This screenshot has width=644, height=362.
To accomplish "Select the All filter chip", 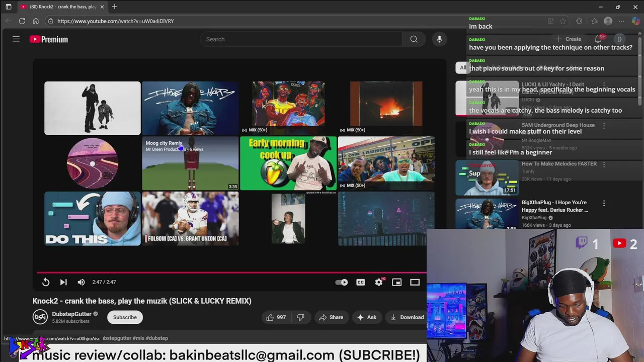I will click(x=463, y=68).
